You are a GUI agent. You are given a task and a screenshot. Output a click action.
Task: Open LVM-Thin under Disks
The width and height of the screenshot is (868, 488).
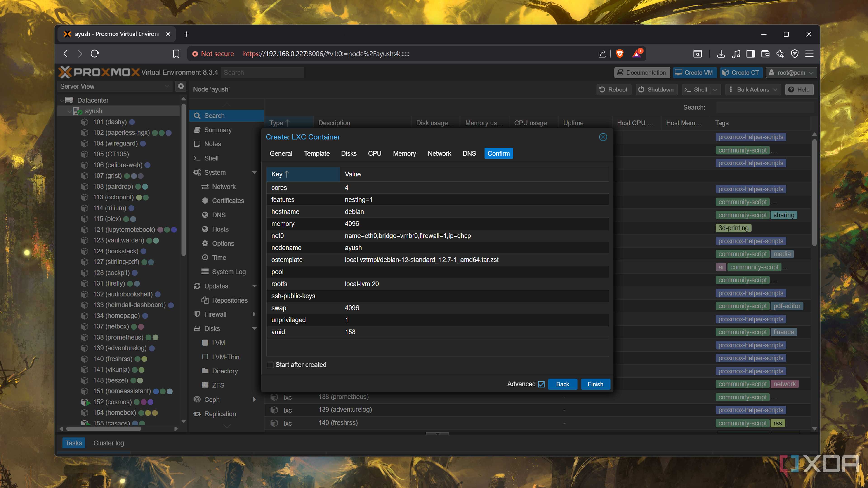(x=225, y=357)
